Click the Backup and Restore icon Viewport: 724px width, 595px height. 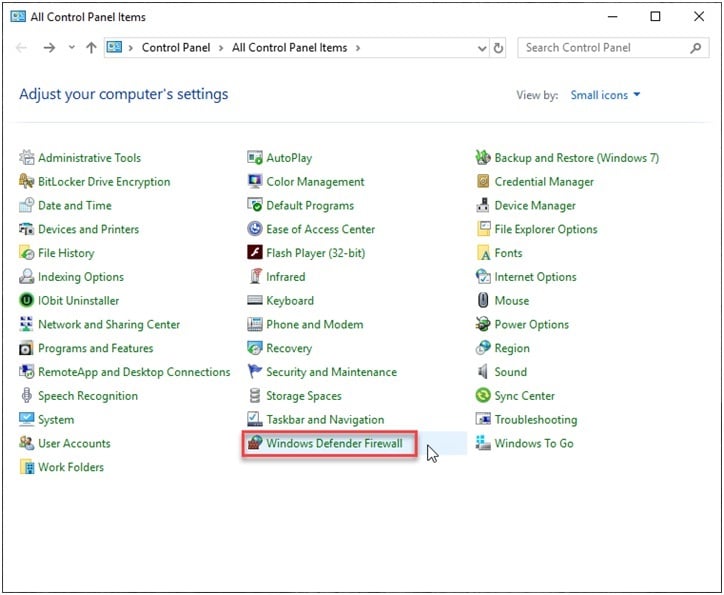pos(483,158)
